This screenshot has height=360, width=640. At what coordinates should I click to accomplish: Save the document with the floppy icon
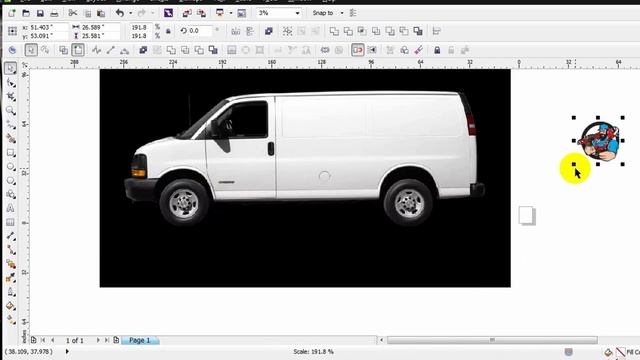pos(40,13)
